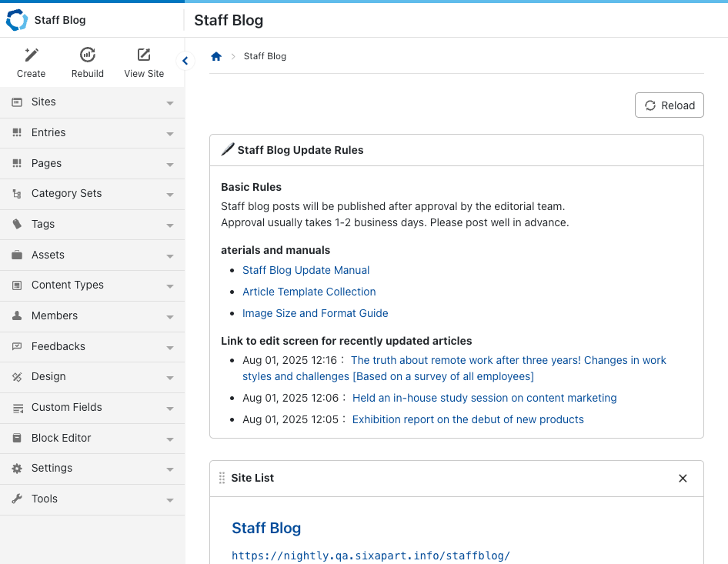Click the home breadcrumb icon
728x564 pixels.
tap(216, 56)
